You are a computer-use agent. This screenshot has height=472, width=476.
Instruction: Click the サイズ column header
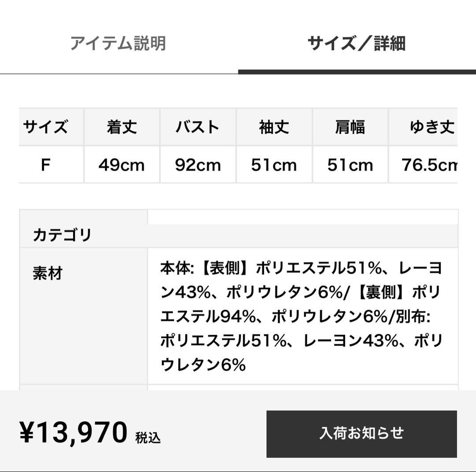click(46, 127)
